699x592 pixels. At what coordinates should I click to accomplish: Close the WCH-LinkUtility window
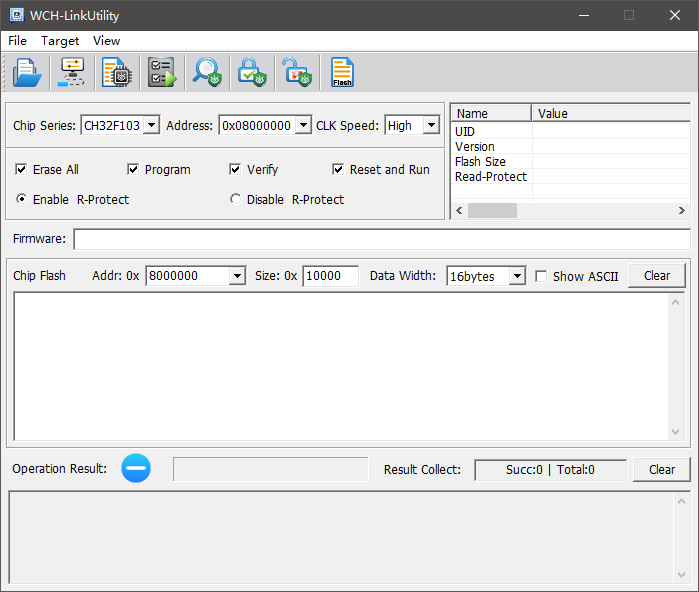pos(674,15)
